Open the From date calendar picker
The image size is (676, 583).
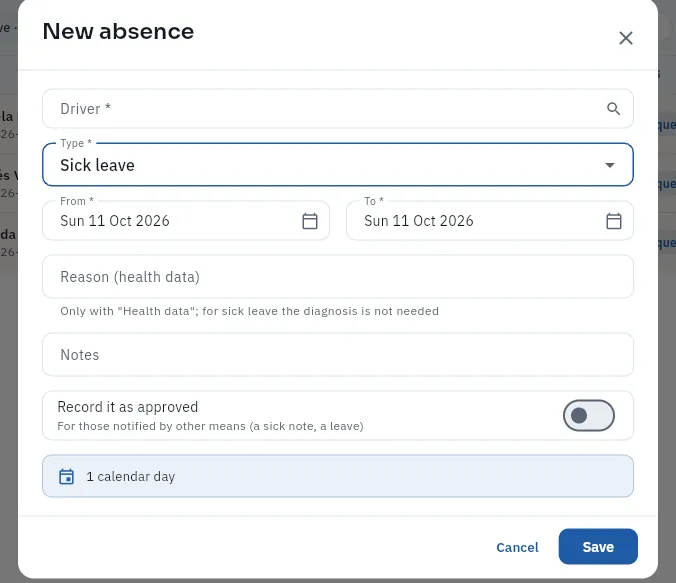click(x=310, y=221)
